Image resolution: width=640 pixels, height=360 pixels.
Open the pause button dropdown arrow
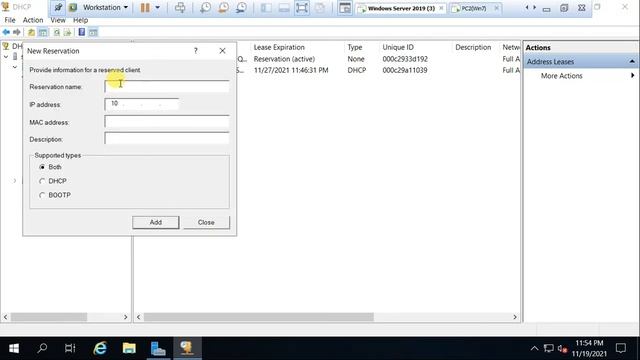(x=158, y=8)
